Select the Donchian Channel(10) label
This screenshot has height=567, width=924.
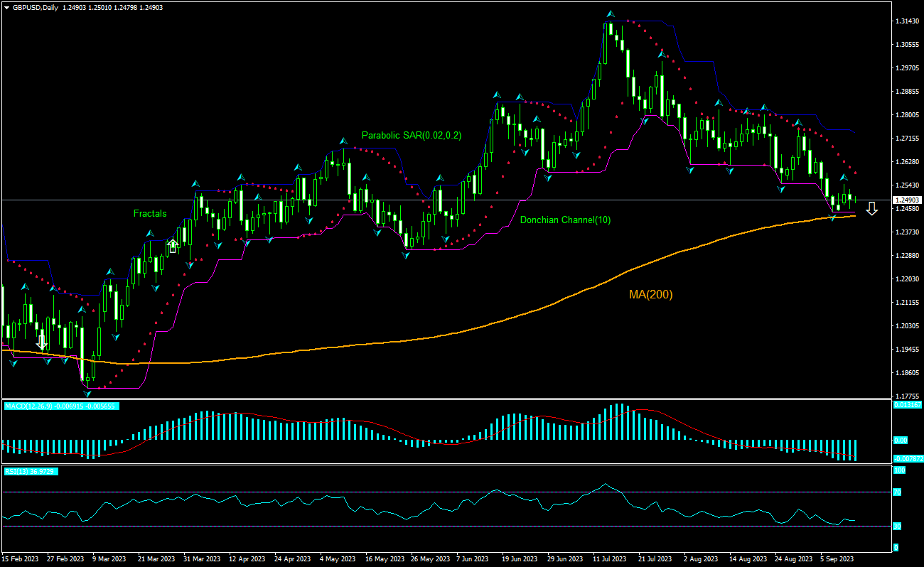565,220
